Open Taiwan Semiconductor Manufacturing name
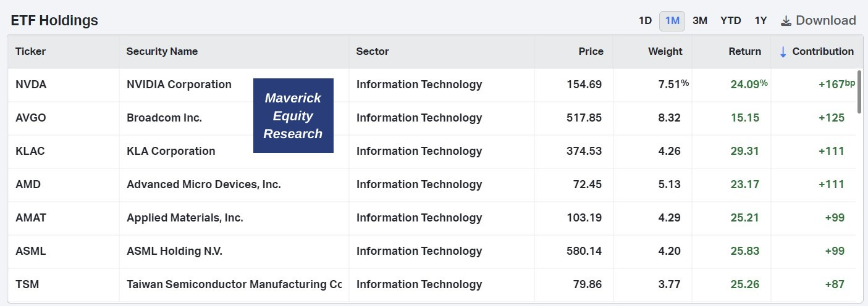Image resolution: width=868 pixels, height=306 pixels. click(234, 284)
